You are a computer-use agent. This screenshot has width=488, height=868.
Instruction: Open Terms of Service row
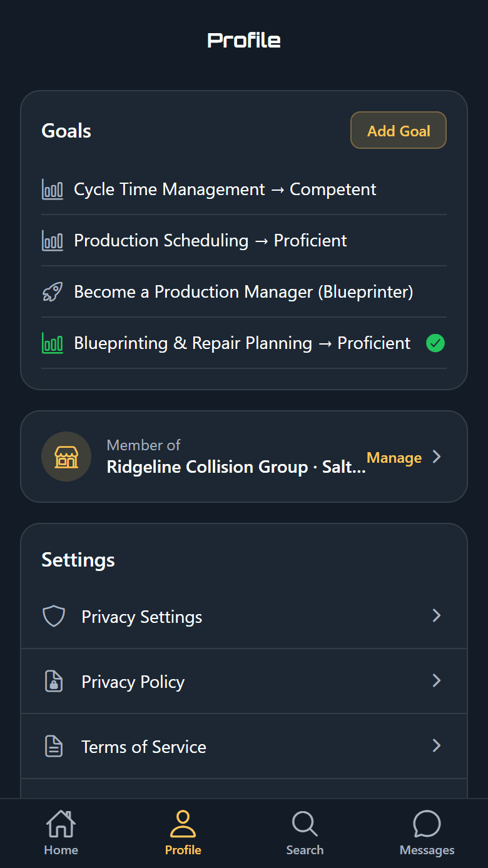[244, 746]
